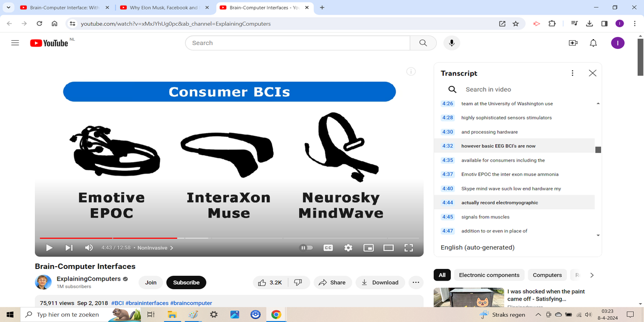
Task: Open the YouTube guide hamburger menu
Action: coord(15,43)
